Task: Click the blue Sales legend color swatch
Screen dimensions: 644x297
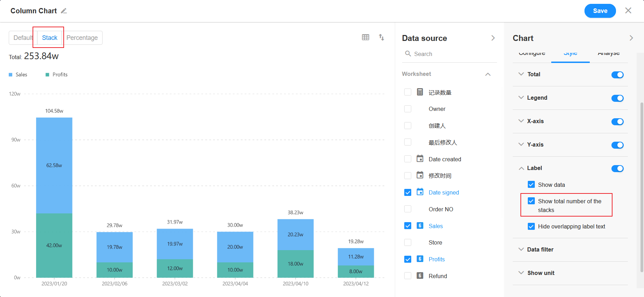Action: coord(10,75)
